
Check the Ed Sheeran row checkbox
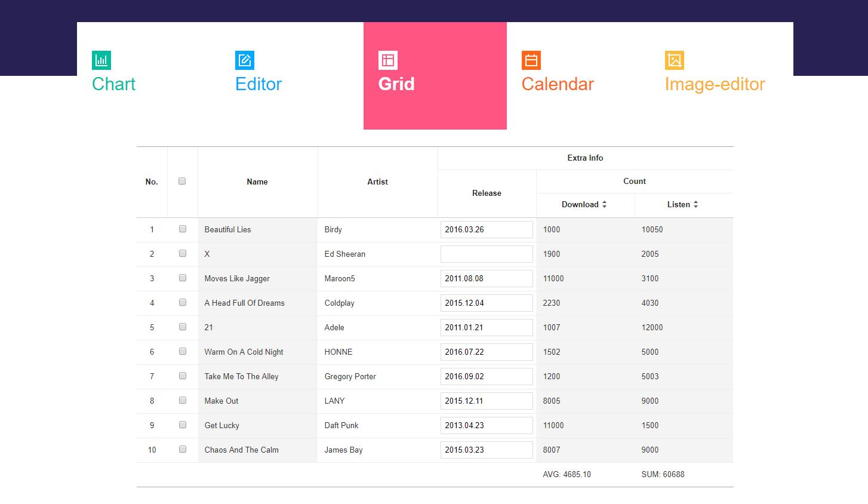coord(183,253)
